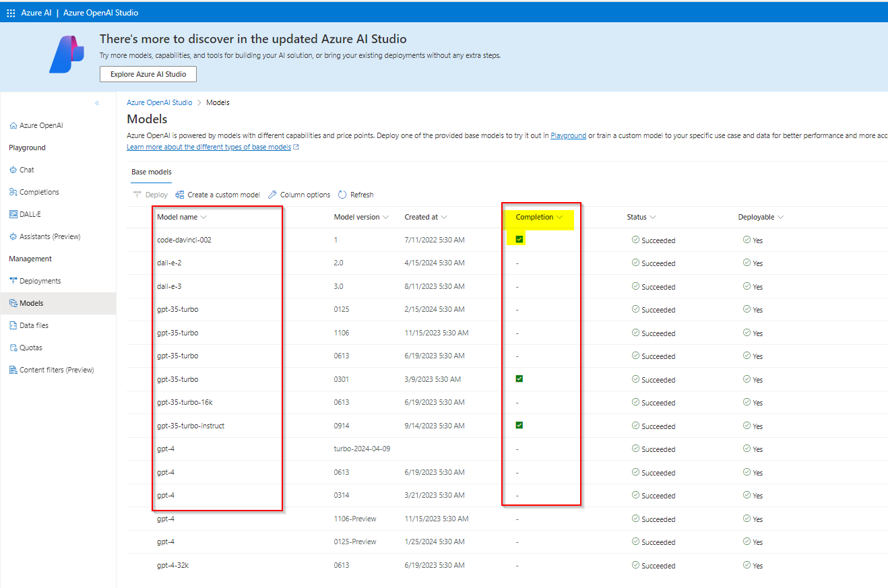The height and width of the screenshot is (588, 888).
Task: Toggle the Completion checkbox for code-davinci-002
Action: pyautogui.click(x=517, y=239)
